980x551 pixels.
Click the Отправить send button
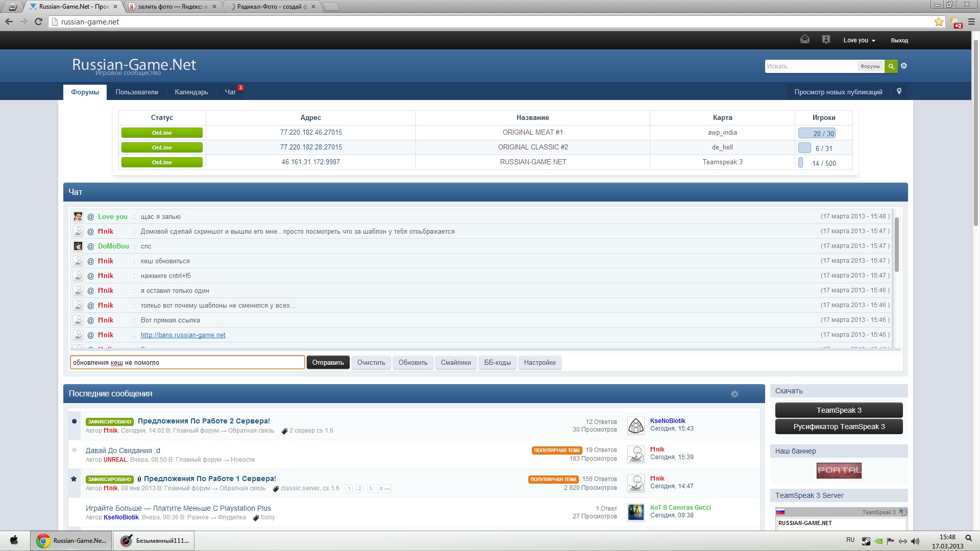point(328,363)
